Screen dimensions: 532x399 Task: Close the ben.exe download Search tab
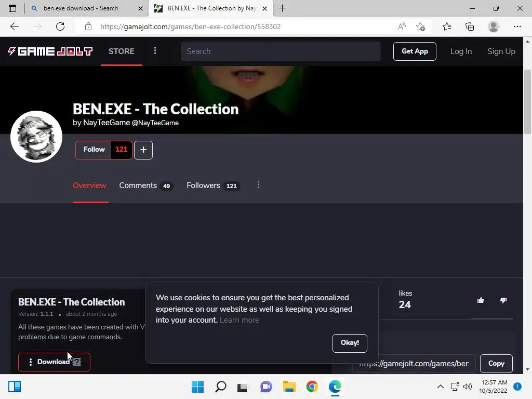point(140,8)
